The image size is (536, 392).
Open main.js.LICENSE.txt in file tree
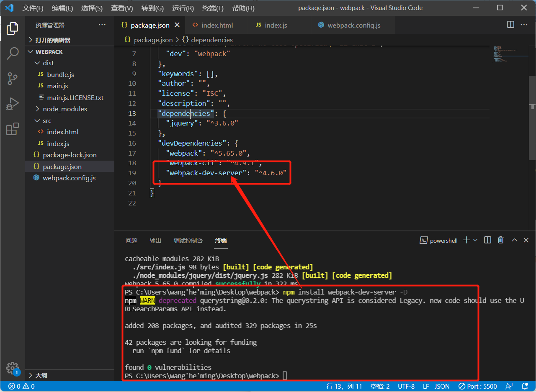70,97
